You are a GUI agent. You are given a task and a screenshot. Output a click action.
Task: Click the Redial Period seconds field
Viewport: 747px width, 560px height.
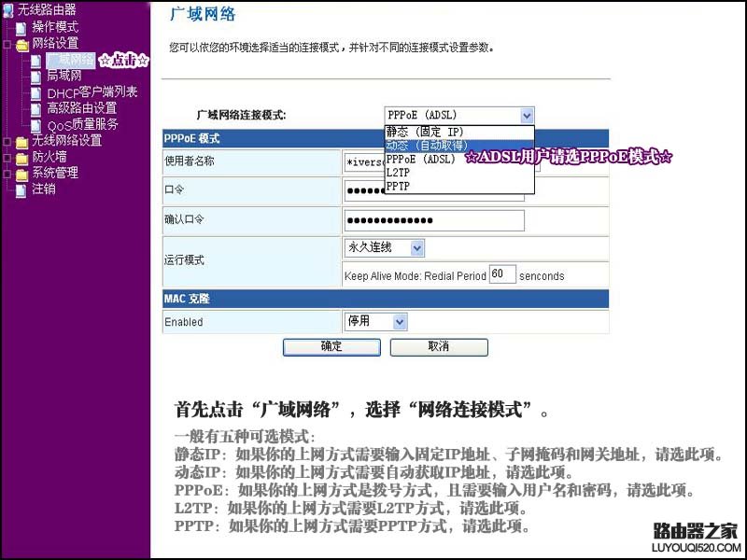pos(503,273)
